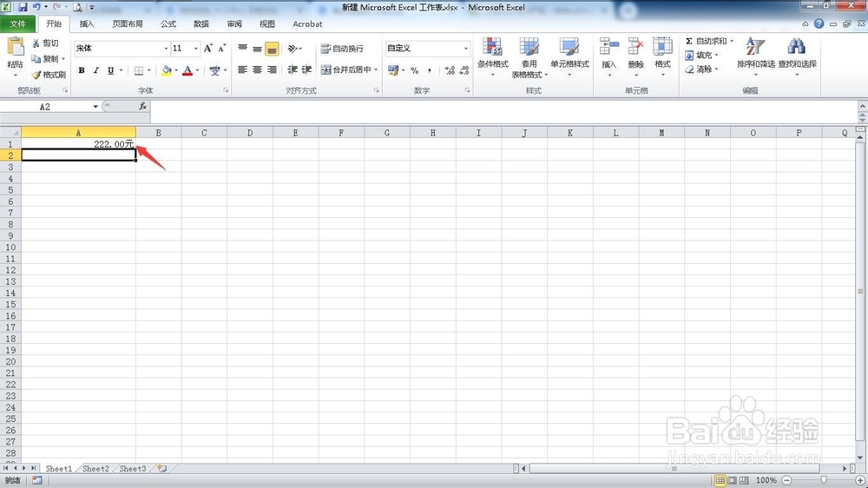Screen dimensions: 868x488
Task: Toggle middle vertical alignment
Action: point(257,49)
